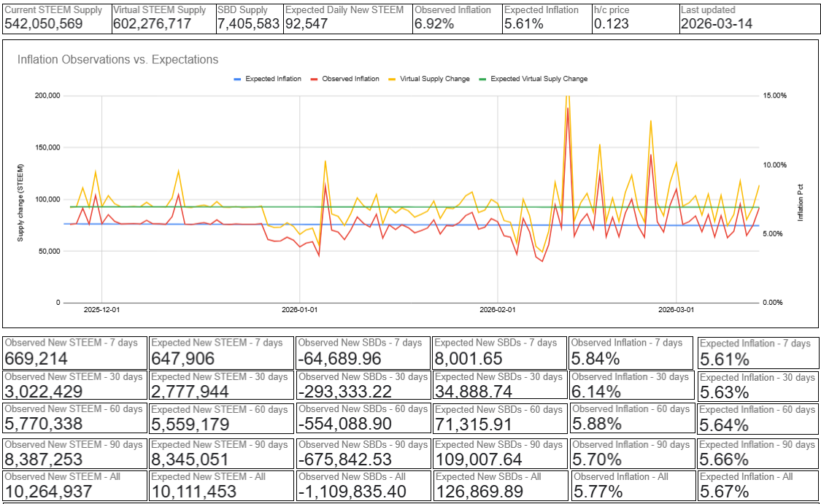Select Observed New STEEM 7 days value 669,214
This screenshot has width=821, height=504.
click(36, 359)
